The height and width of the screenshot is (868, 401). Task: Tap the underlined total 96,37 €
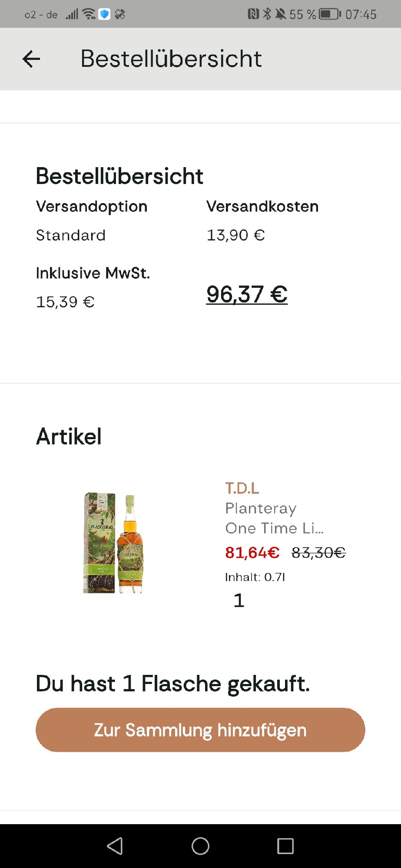tap(247, 294)
